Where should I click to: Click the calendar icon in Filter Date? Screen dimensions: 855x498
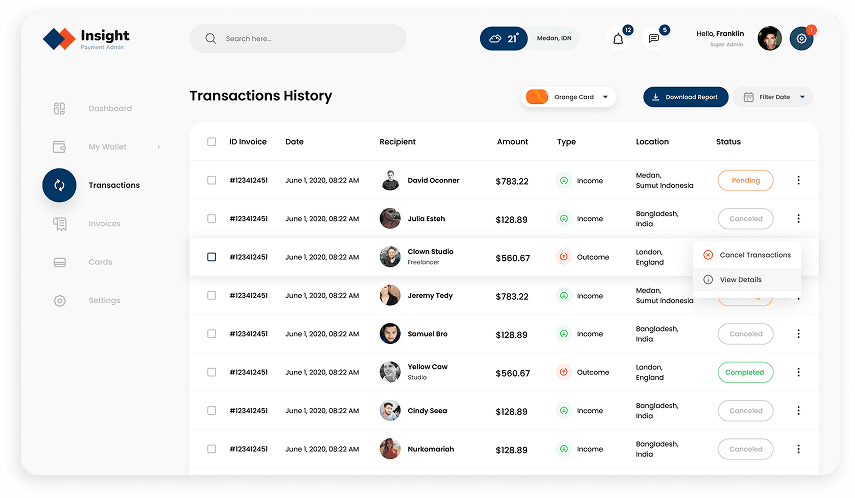[x=749, y=97]
